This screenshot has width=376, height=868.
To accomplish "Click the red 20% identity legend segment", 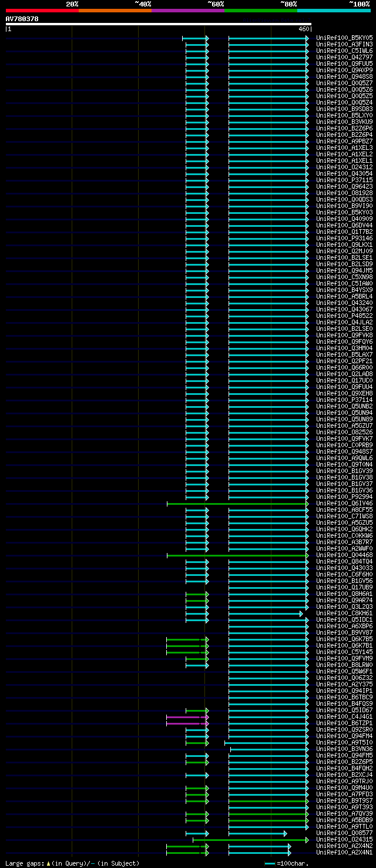I will point(42,11).
